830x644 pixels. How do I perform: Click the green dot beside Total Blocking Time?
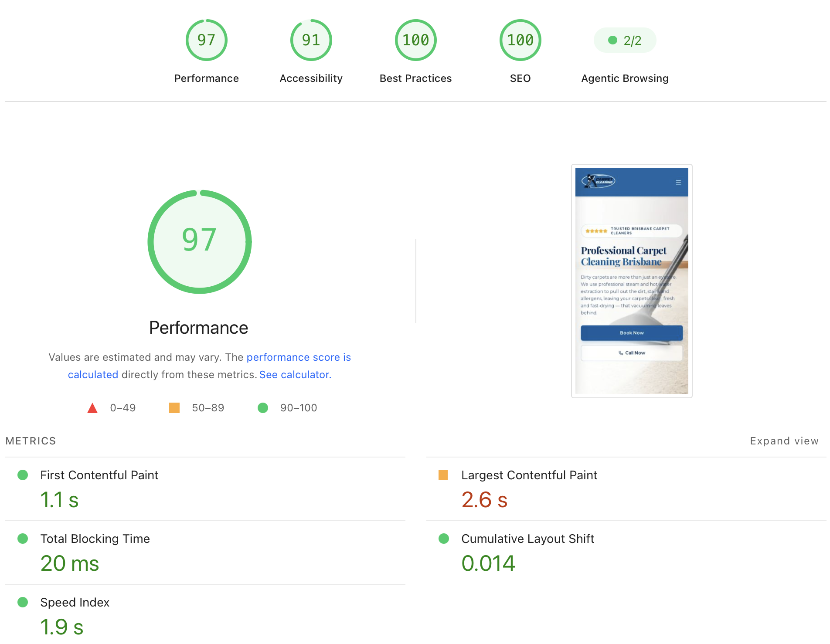tap(23, 539)
